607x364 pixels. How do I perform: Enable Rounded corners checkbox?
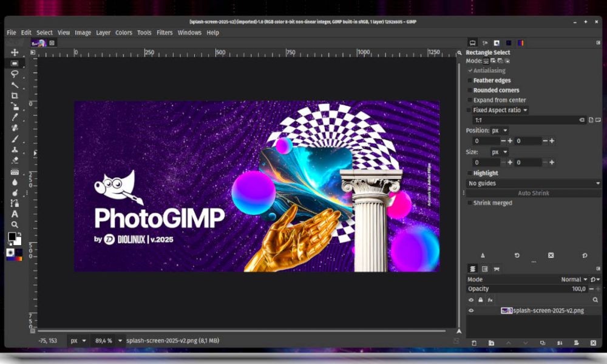click(470, 90)
